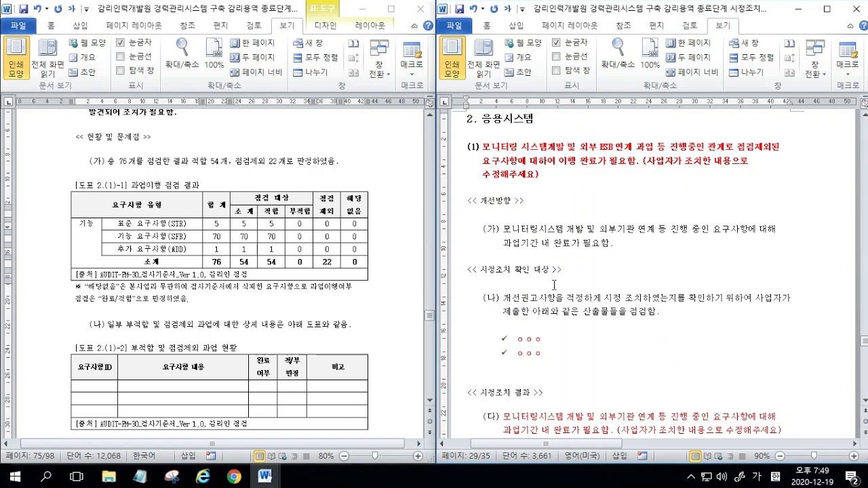Save document in left window quick access
Screen dimensions: 868x488
[x=24, y=9]
